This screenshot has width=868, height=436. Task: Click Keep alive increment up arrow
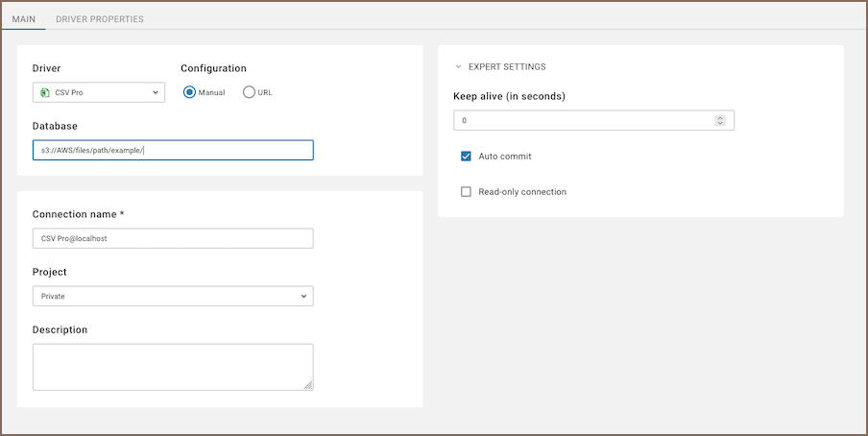click(x=720, y=117)
